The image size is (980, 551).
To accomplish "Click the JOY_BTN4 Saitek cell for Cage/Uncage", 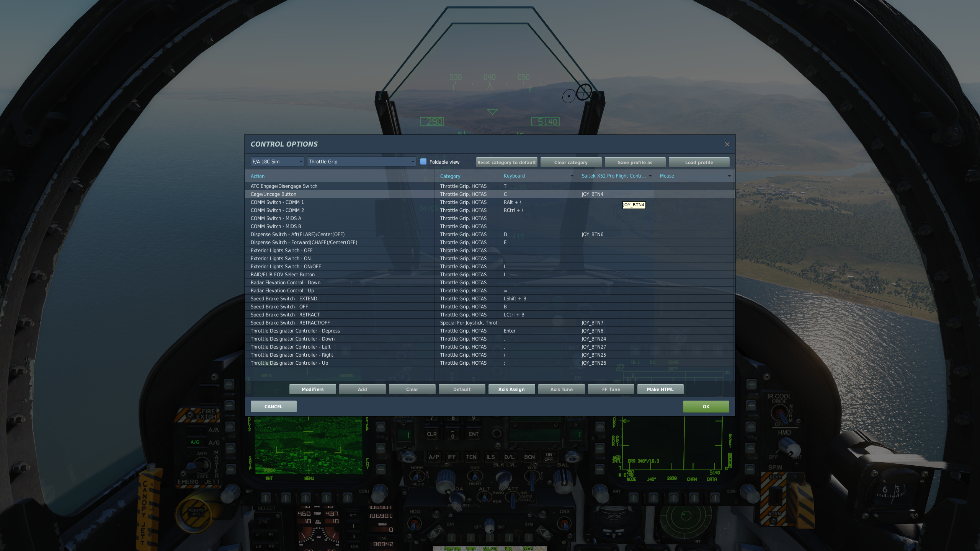I will tap(615, 194).
